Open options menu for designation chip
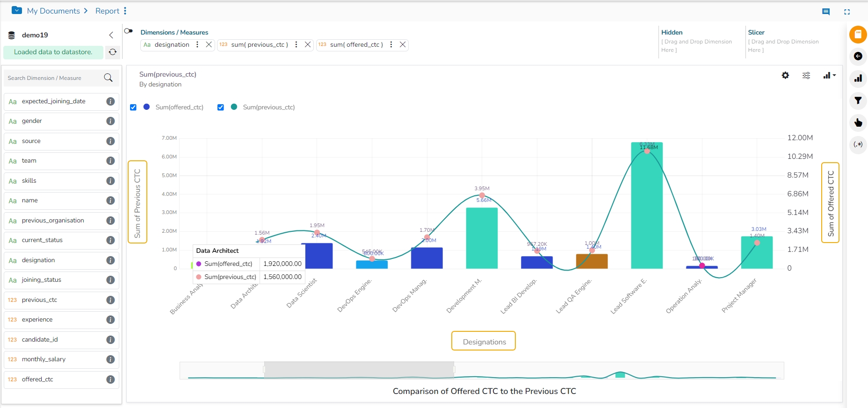The image size is (868, 408). click(x=197, y=44)
